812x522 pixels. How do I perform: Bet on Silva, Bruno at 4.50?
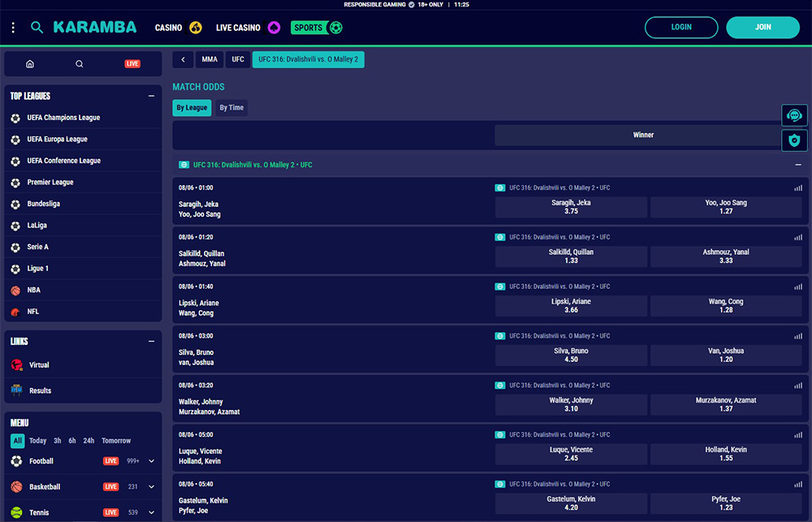click(571, 356)
